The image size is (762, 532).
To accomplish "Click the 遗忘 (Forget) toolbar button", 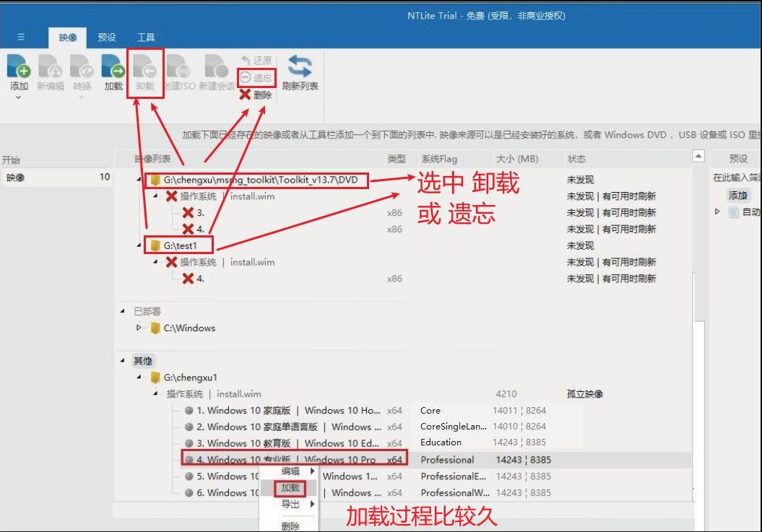I will click(256, 77).
